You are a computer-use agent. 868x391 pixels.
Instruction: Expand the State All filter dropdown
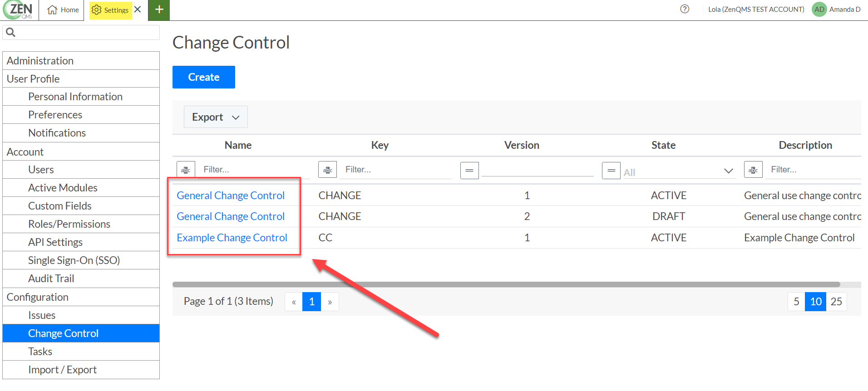(728, 171)
